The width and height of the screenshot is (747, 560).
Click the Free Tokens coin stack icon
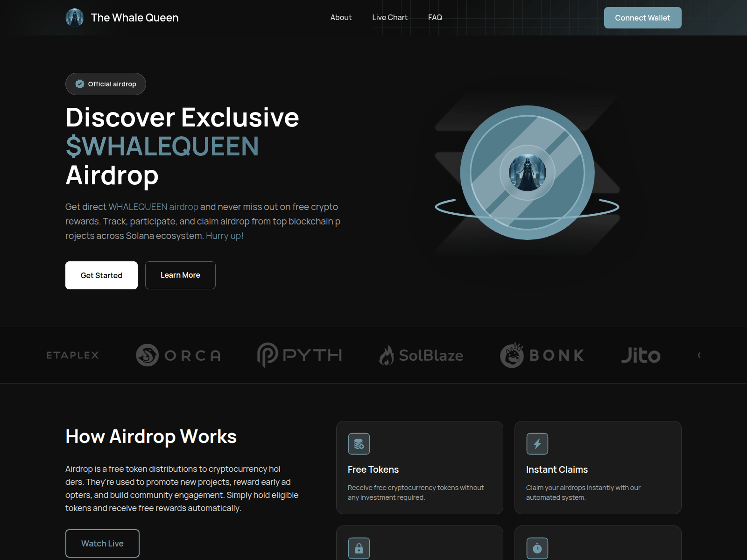click(359, 444)
